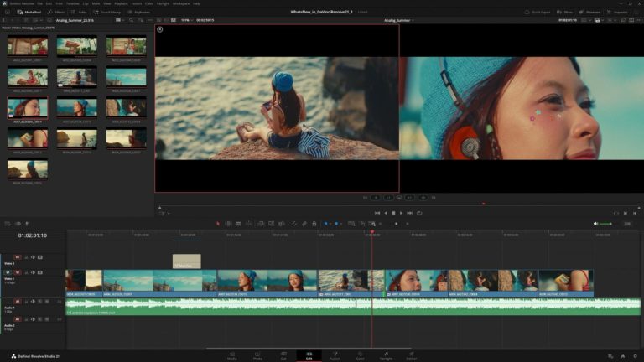Open the Playback menu

pos(121,3)
